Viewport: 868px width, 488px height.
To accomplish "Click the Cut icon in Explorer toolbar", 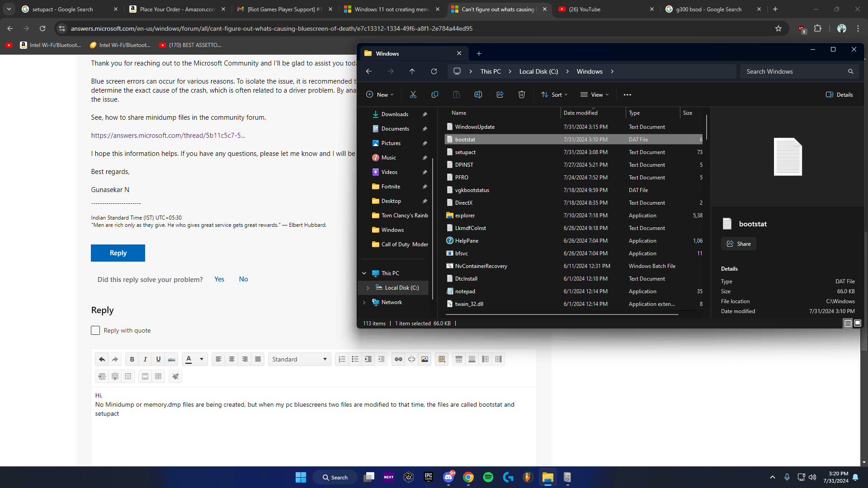I will tap(413, 94).
